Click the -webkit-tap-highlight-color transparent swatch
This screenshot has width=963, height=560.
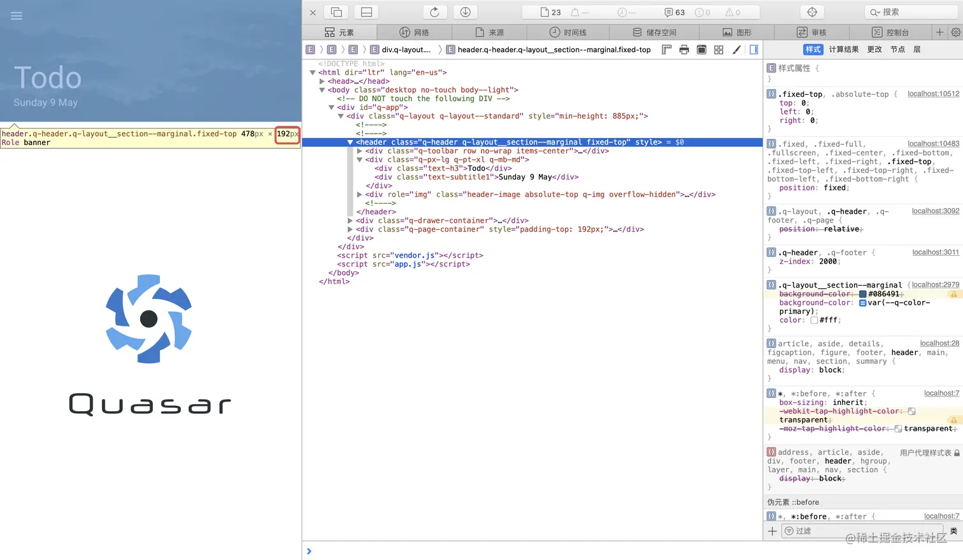click(911, 412)
